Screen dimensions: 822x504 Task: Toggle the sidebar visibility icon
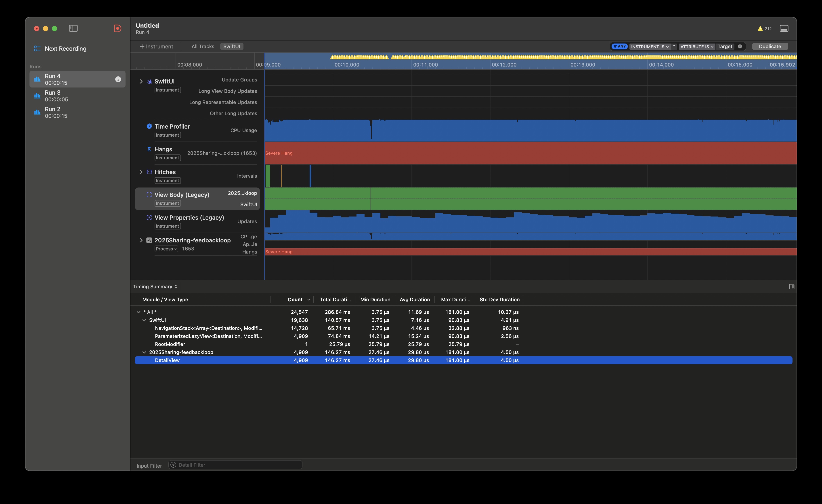point(73,28)
